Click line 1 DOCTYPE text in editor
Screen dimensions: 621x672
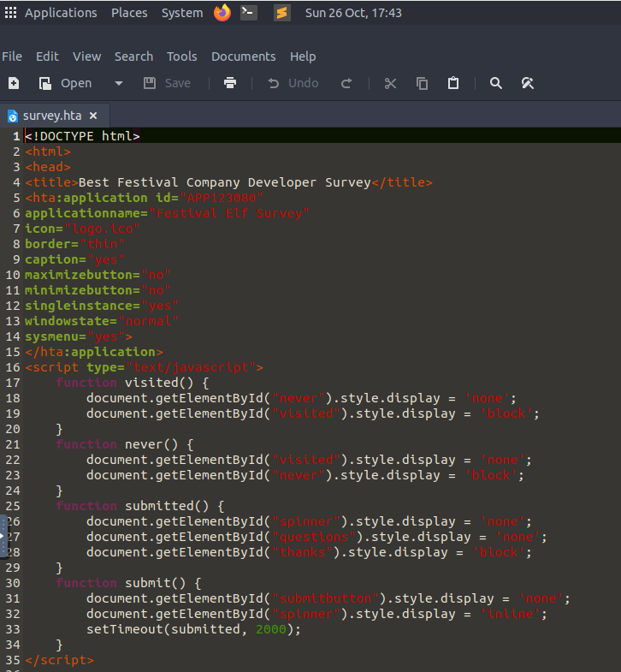tap(82, 136)
